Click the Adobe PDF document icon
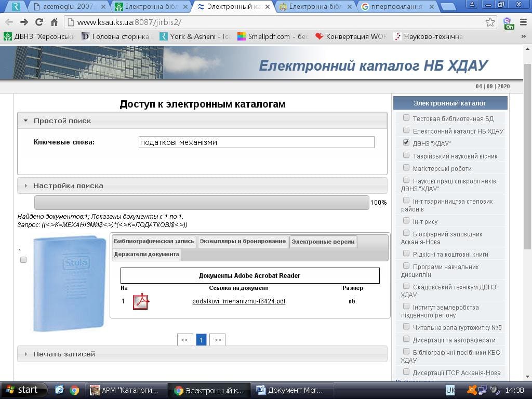Screen dimensions: 532x399 (141, 301)
